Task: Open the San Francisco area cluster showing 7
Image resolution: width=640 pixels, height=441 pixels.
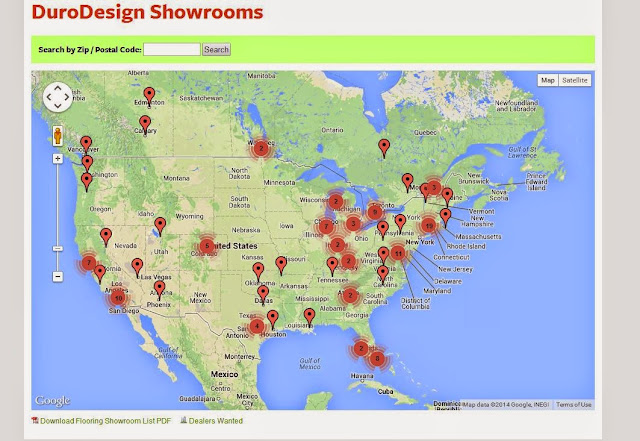Action: [x=89, y=263]
